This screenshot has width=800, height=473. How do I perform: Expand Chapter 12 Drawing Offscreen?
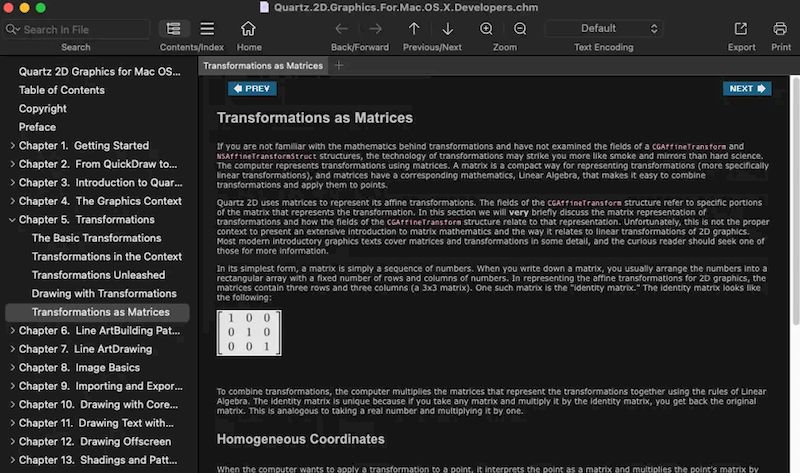click(x=12, y=441)
